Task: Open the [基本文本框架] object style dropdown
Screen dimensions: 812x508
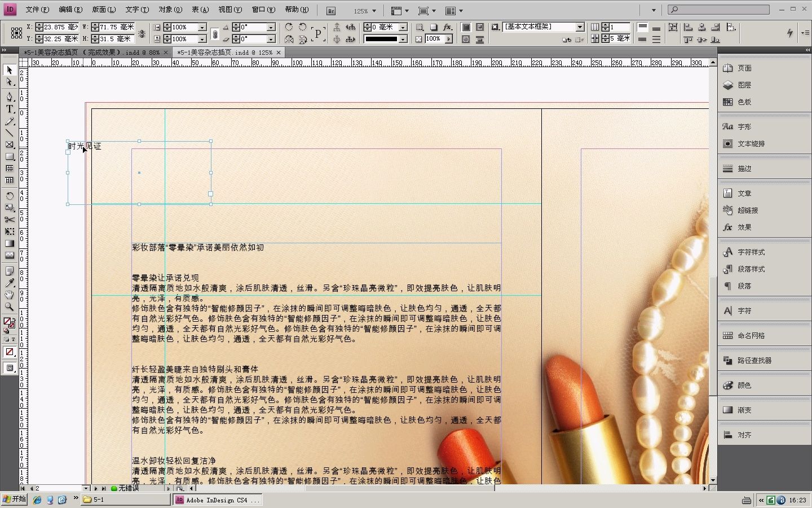Action: pos(581,27)
